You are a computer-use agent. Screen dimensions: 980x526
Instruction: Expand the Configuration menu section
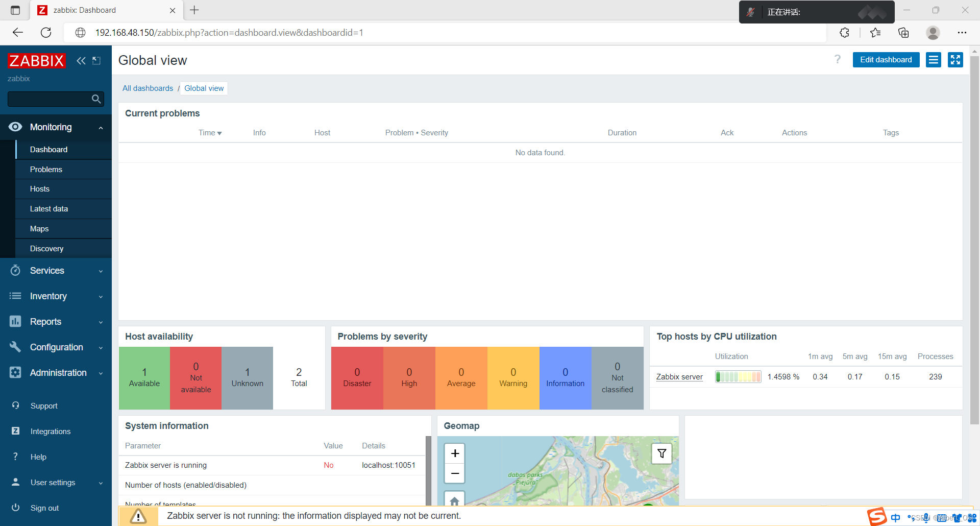(101, 348)
